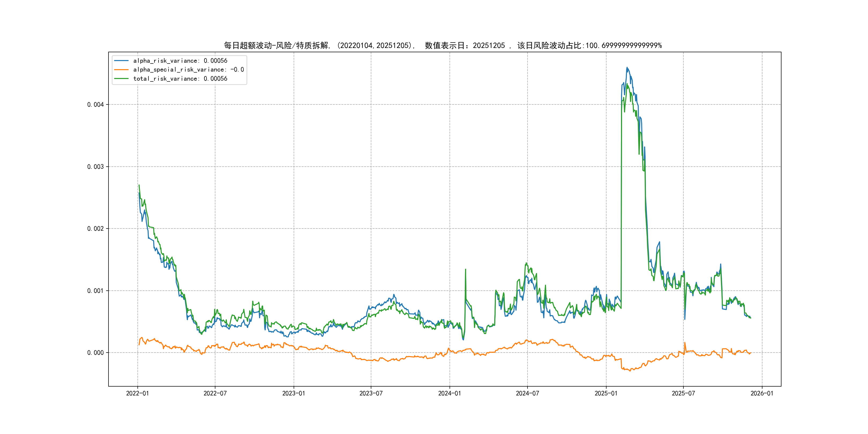The image size is (868, 434).
Task: Click the 0.002 y-axis tick label
Action: tap(95, 229)
